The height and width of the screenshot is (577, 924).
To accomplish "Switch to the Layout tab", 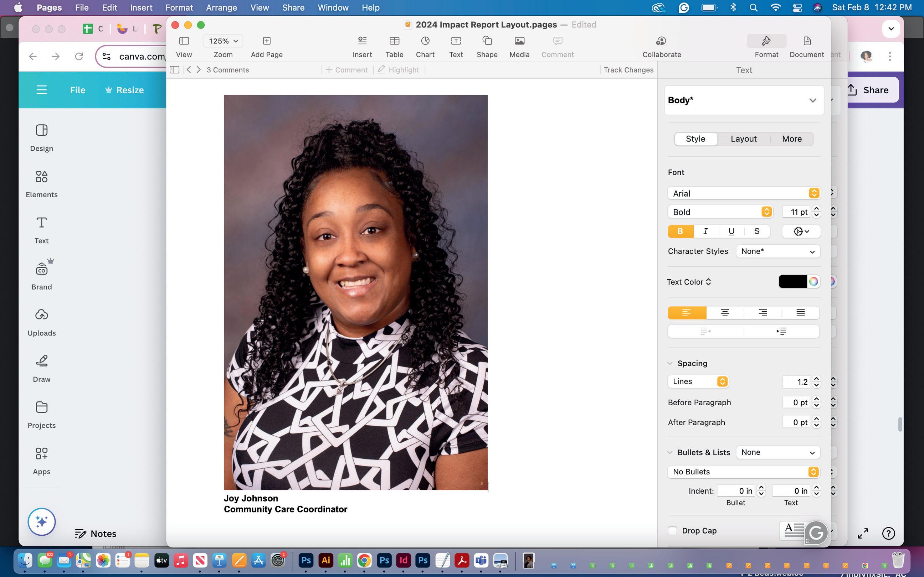I will pyautogui.click(x=743, y=139).
